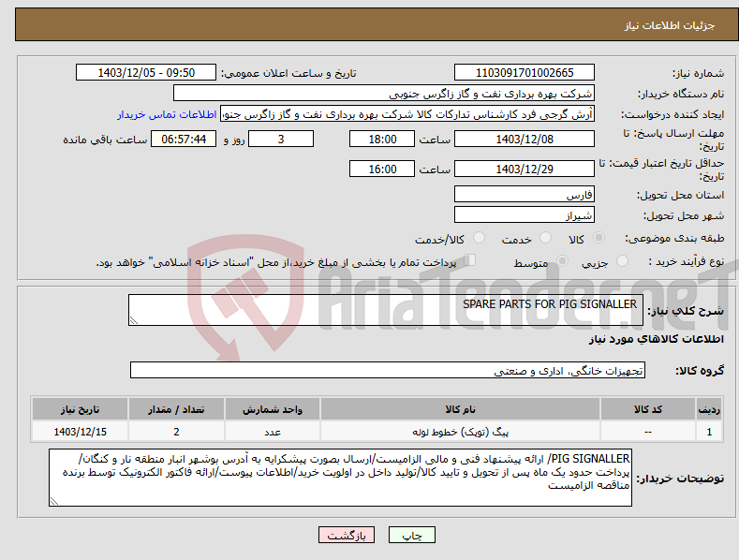Image resolution: width=739 pixels, height=560 pixels.
Task: Click the delivery province field فارس
Action: [525, 194]
